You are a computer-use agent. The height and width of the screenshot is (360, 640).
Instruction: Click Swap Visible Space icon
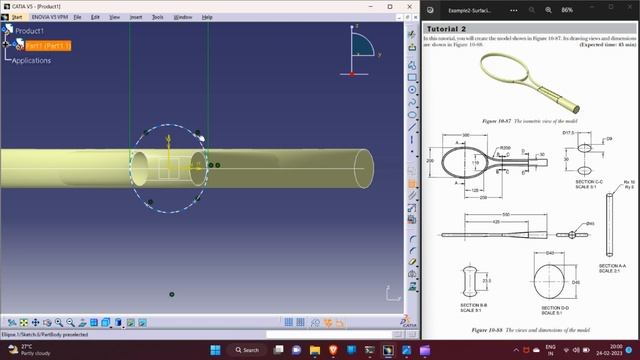(142, 323)
